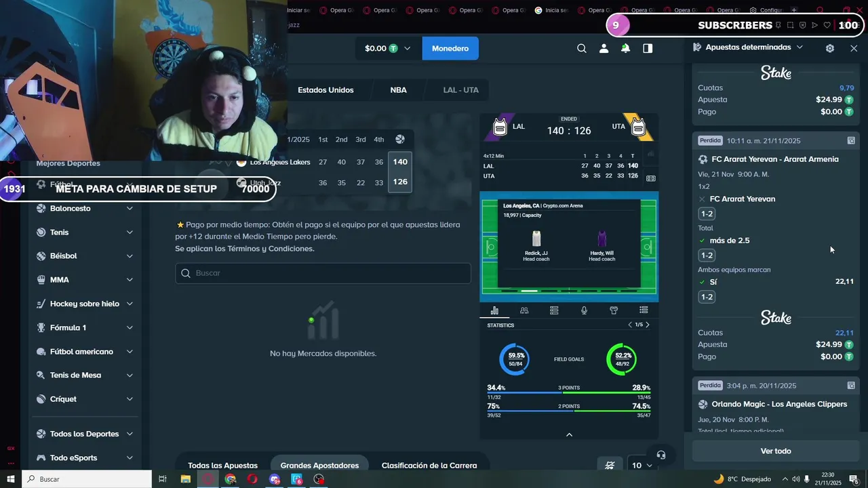The width and height of the screenshot is (868, 488).
Task: Open live support headset icon
Action: point(661,455)
